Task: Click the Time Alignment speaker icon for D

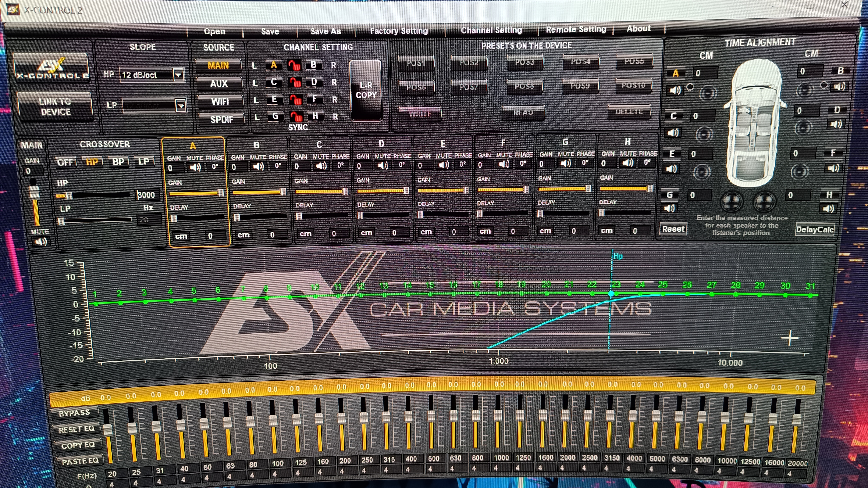Action: [x=836, y=124]
